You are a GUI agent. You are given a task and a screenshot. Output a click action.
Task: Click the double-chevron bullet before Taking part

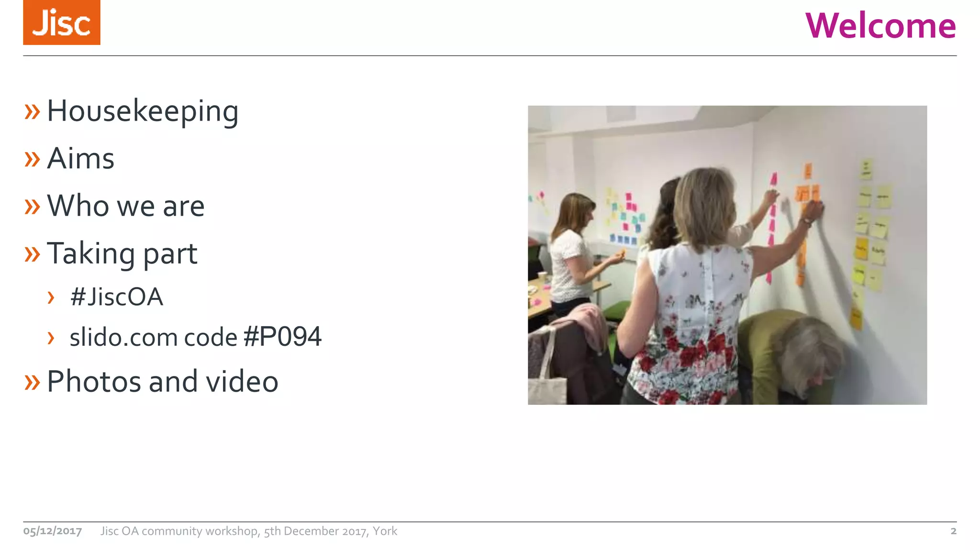click(x=32, y=254)
